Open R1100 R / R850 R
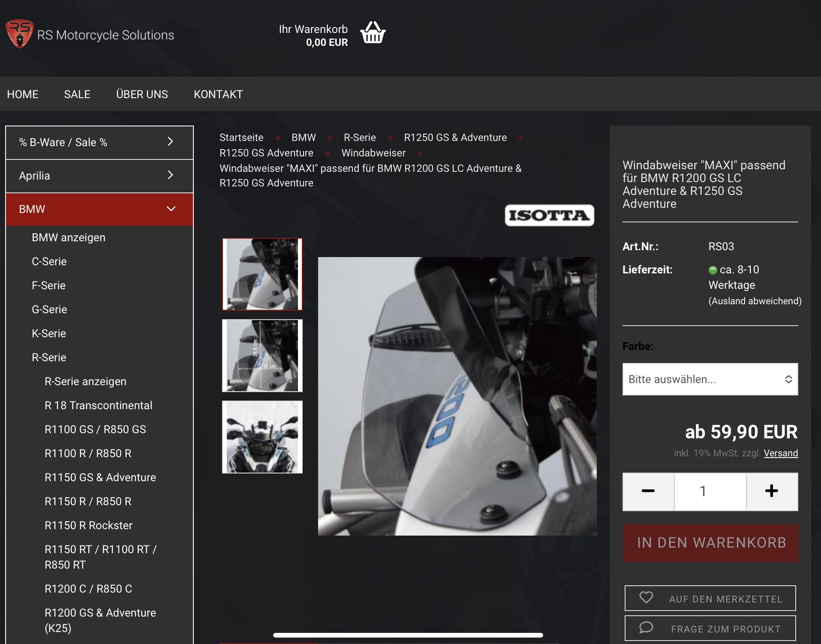 tap(88, 453)
